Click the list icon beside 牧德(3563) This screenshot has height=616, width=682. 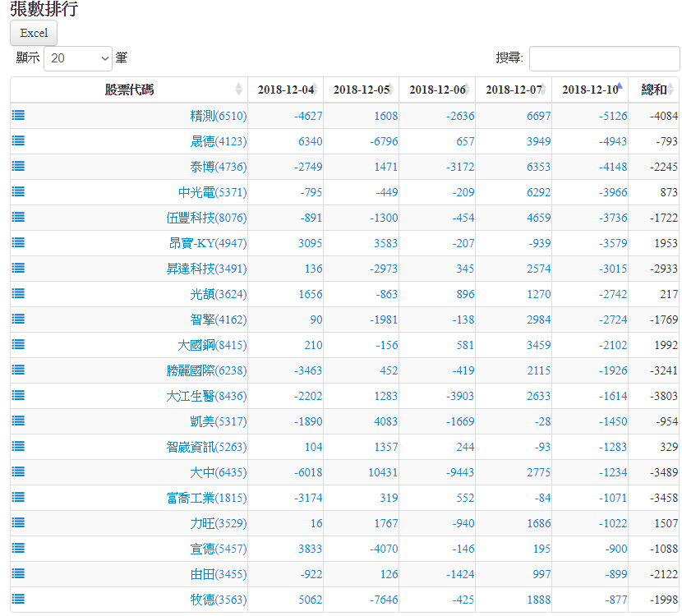[18, 600]
